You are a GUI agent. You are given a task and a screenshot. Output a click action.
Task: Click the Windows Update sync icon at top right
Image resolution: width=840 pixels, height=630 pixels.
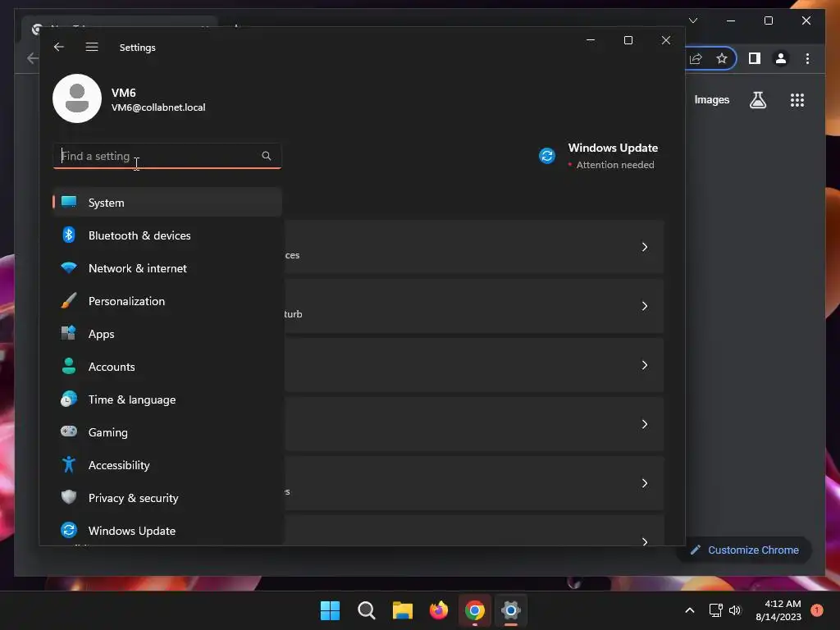[x=547, y=156]
